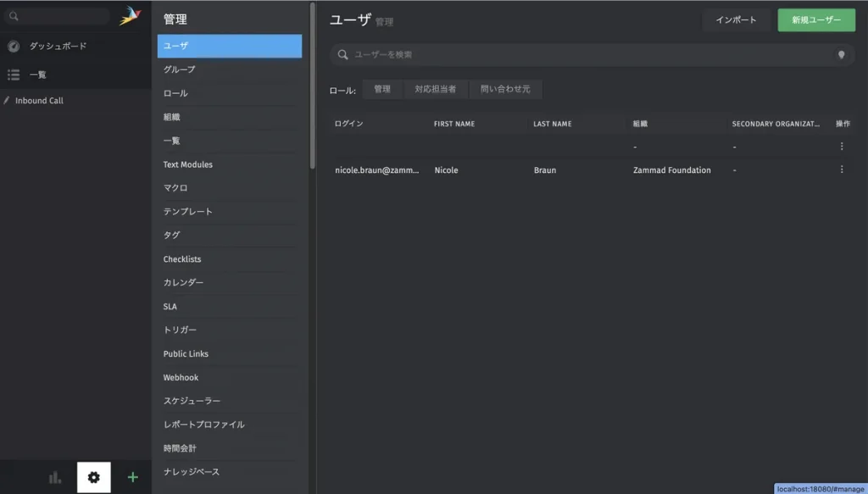
Task: Click the Zammad bird logo
Action: click(x=130, y=15)
